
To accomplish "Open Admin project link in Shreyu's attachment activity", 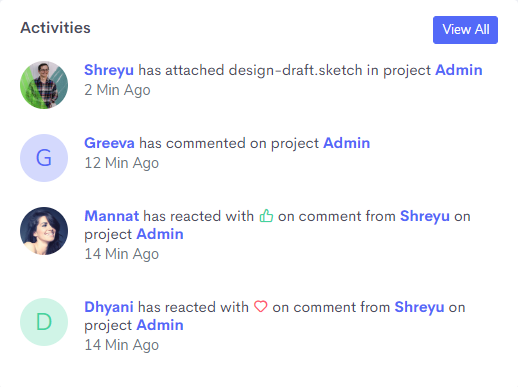I will [x=459, y=70].
